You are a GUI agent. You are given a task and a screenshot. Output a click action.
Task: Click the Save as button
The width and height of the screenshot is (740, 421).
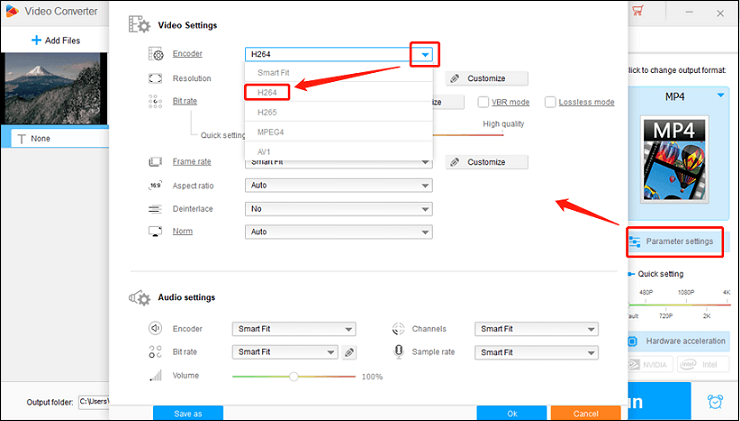pyautogui.click(x=188, y=413)
